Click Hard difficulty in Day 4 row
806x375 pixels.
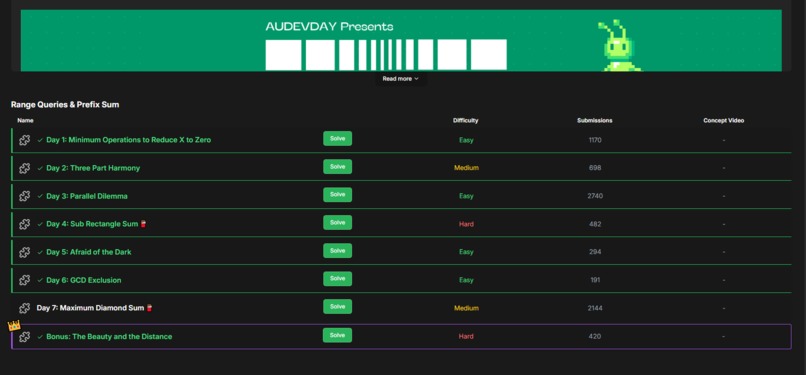point(466,224)
